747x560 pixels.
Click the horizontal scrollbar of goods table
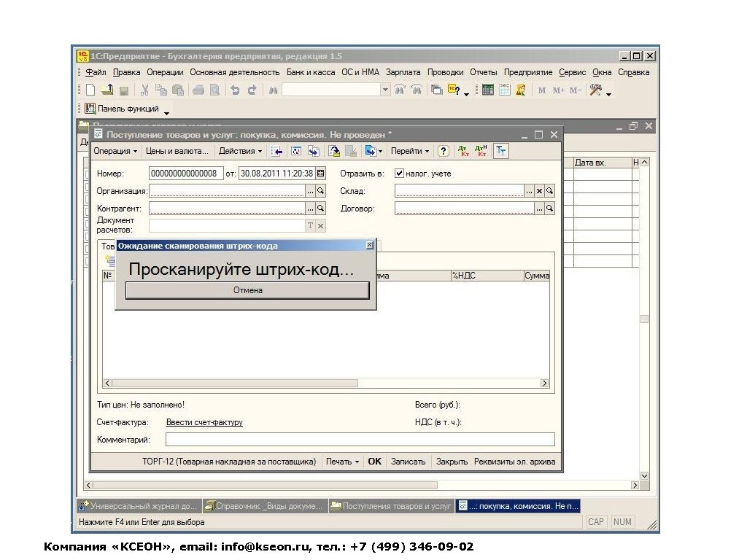(326, 383)
